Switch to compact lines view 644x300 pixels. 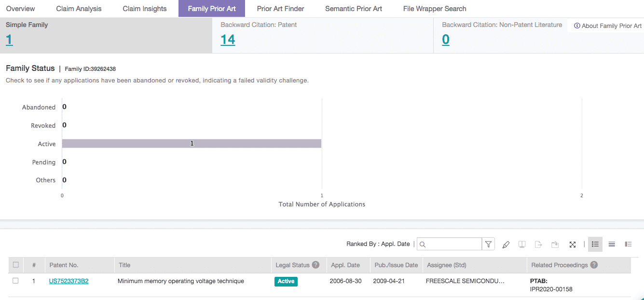(x=612, y=245)
